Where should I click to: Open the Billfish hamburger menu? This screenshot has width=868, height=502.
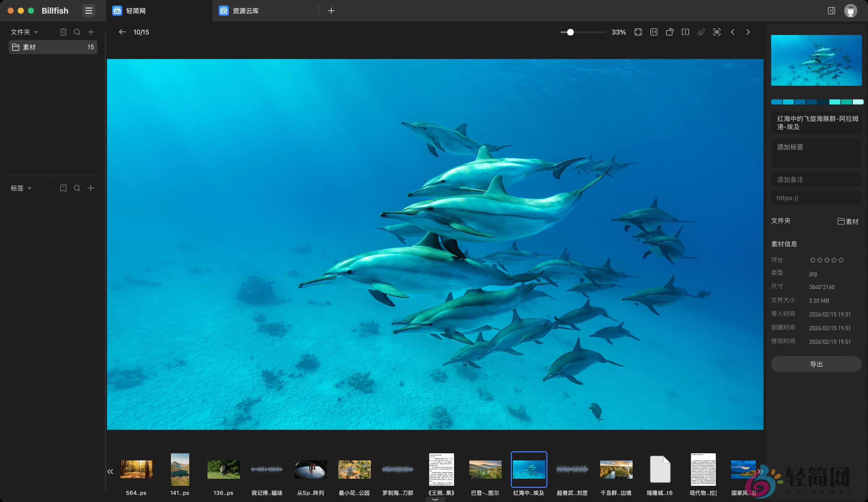click(x=89, y=11)
